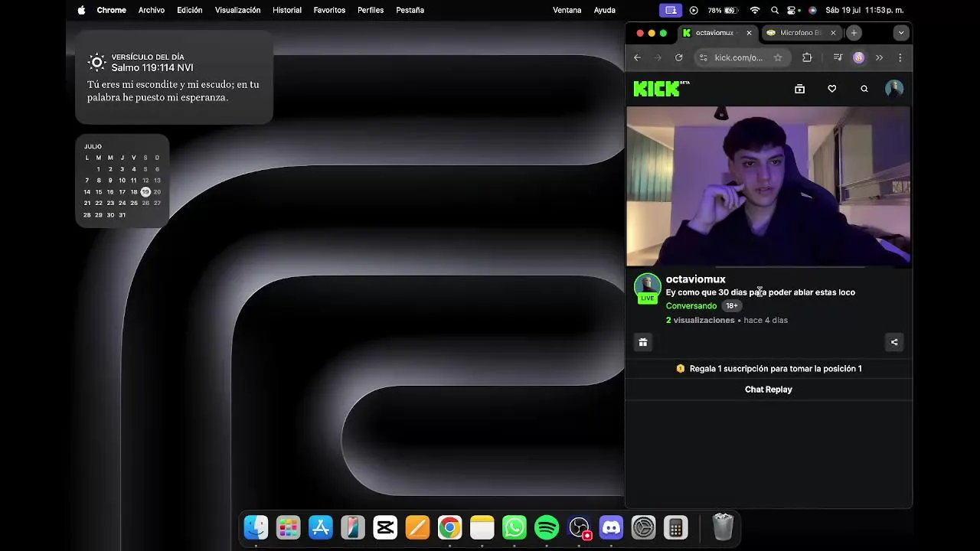Open the user profile avatar on Kick
The image size is (980, 551).
[893, 89]
